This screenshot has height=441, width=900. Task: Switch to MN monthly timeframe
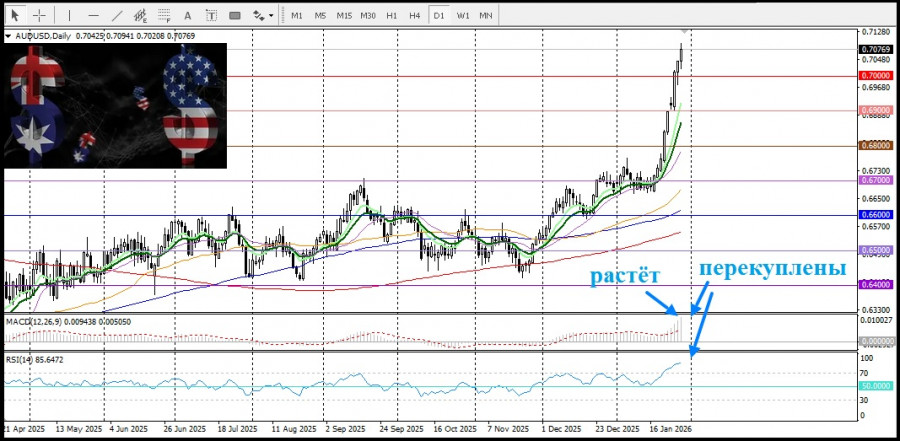point(486,16)
